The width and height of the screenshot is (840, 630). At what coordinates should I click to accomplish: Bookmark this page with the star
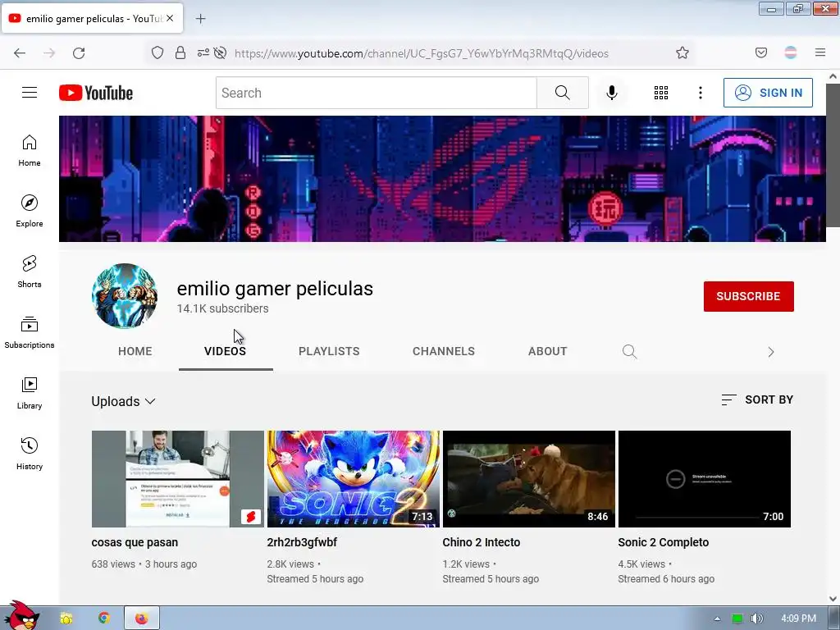pos(682,52)
